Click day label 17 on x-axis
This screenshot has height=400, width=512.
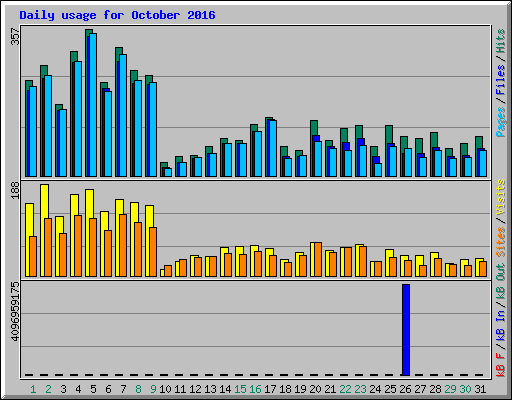(270, 389)
